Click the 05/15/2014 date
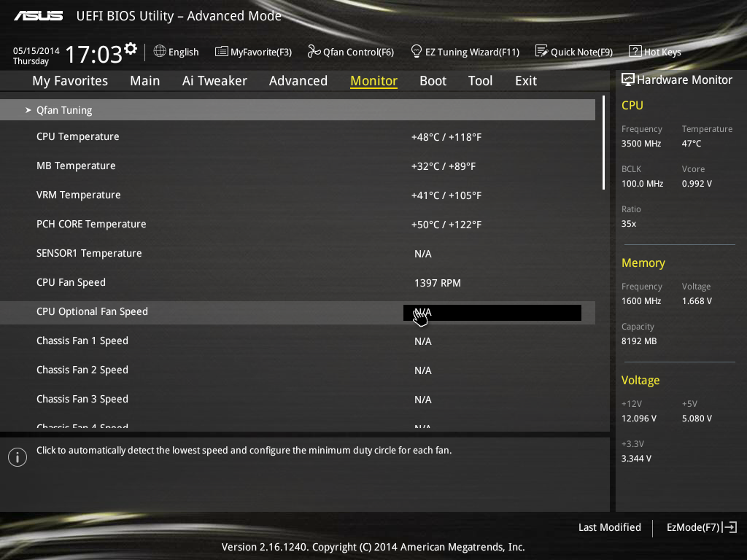The width and height of the screenshot is (747, 560). click(x=36, y=50)
